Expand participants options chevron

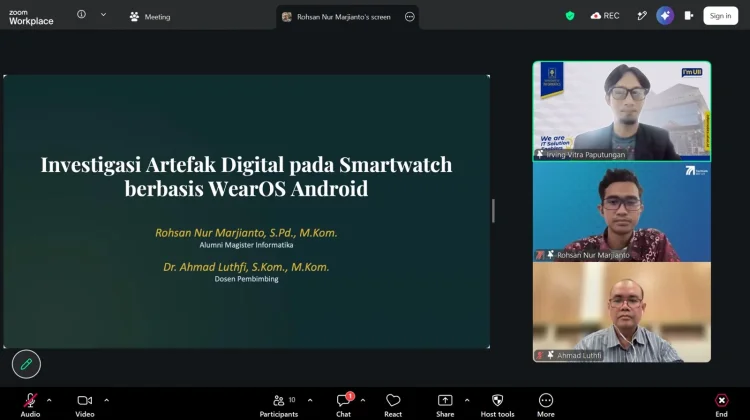coord(310,400)
